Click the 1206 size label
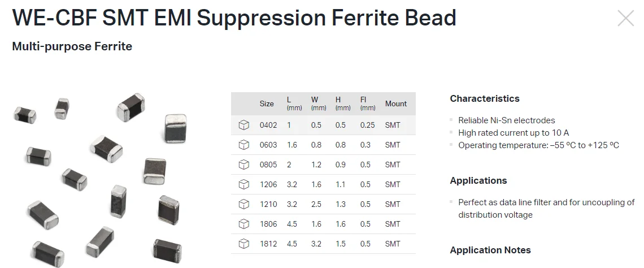The width and height of the screenshot is (644, 268). (268, 184)
